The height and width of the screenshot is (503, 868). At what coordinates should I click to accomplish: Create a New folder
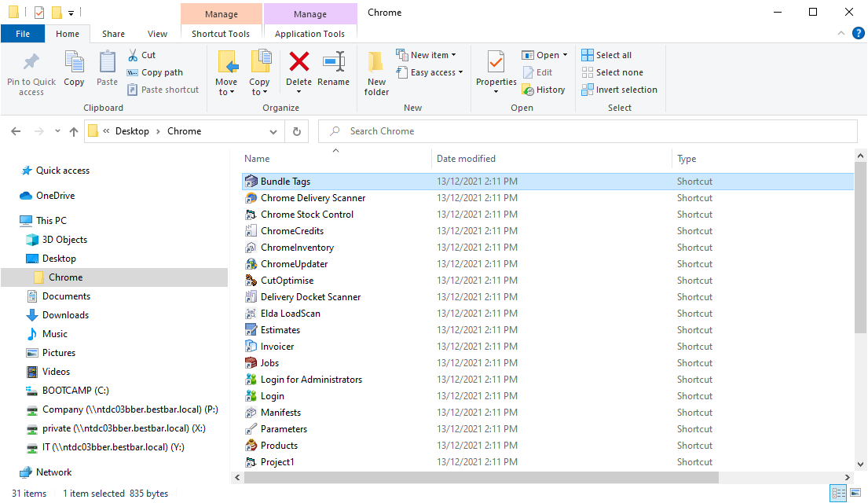click(376, 73)
